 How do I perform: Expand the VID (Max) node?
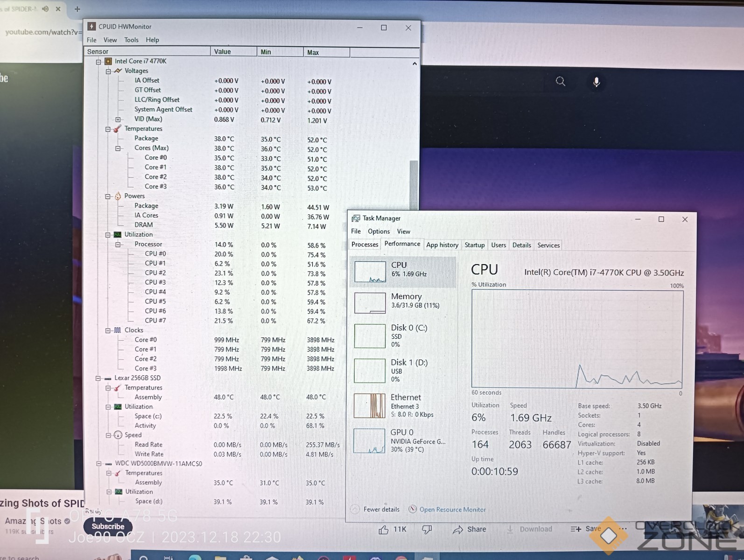click(118, 119)
